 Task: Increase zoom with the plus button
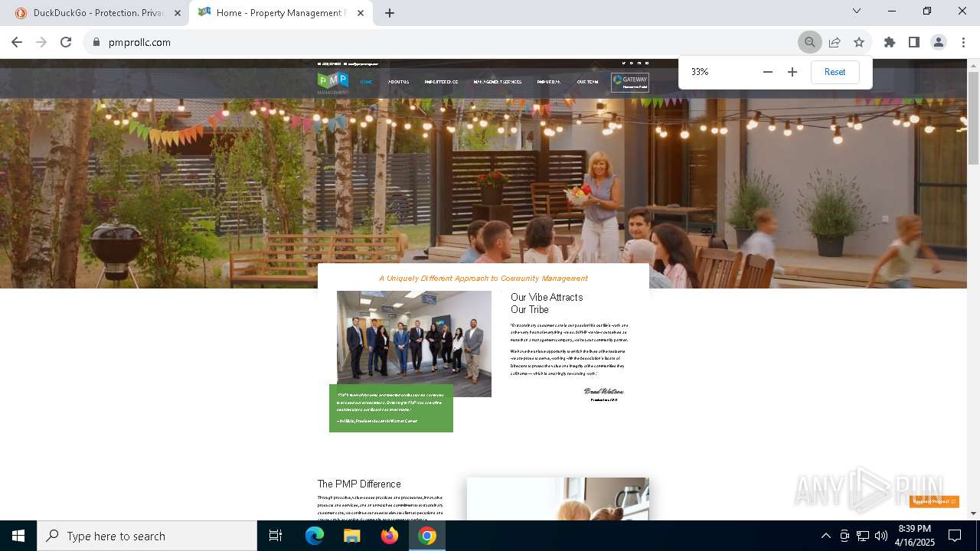[792, 72]
